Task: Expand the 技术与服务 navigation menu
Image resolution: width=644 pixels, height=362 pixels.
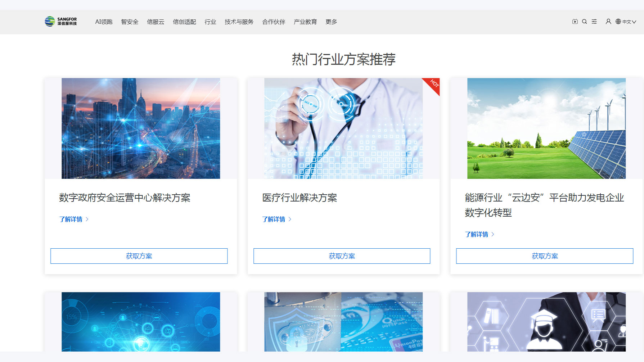Action: pos(239,22)
